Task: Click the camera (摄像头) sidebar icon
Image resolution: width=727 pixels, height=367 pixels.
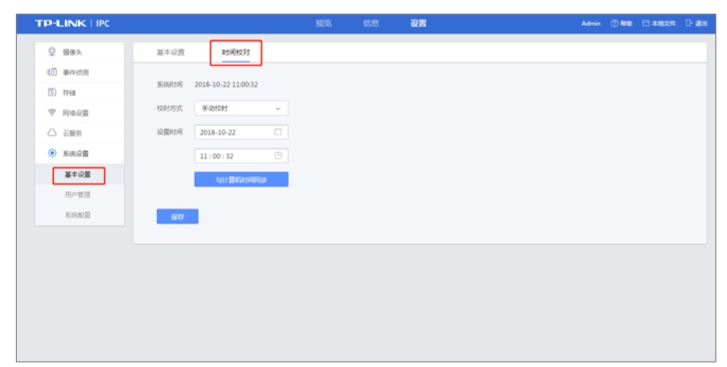Action: point(52,52)
